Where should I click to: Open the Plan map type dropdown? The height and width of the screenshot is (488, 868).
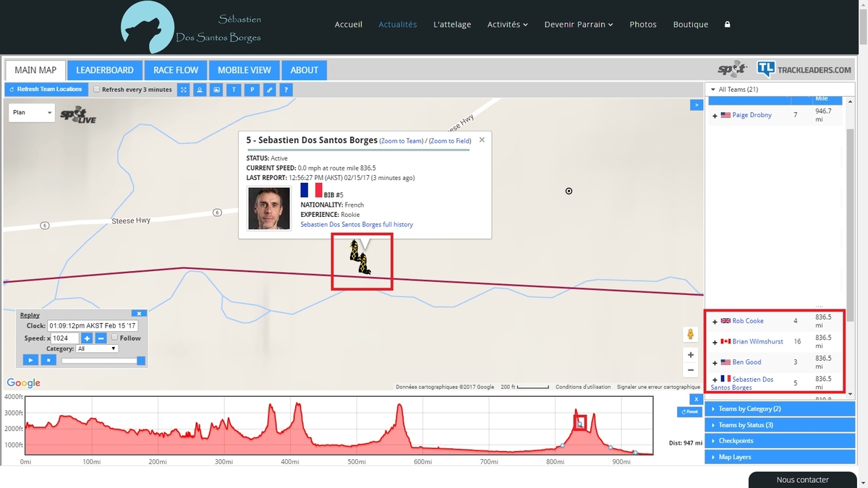coord(32,113)
